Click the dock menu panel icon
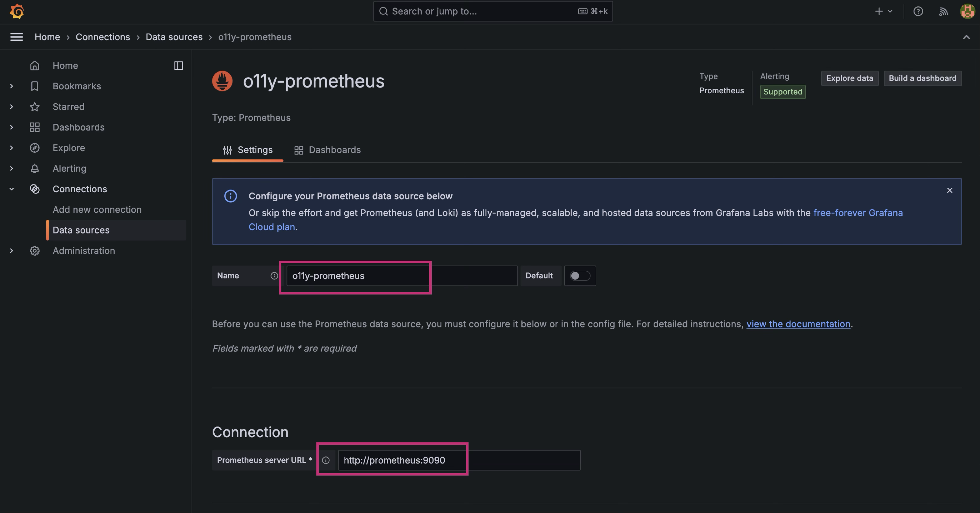 [178, 65]
